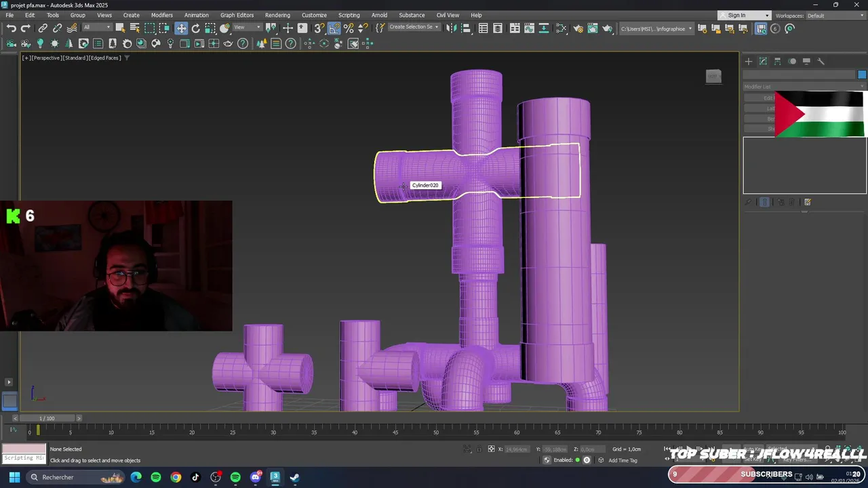Screen dimensions: 868x488
Task: Toggle Select and Manipulate tool
Action: [288, 28]
